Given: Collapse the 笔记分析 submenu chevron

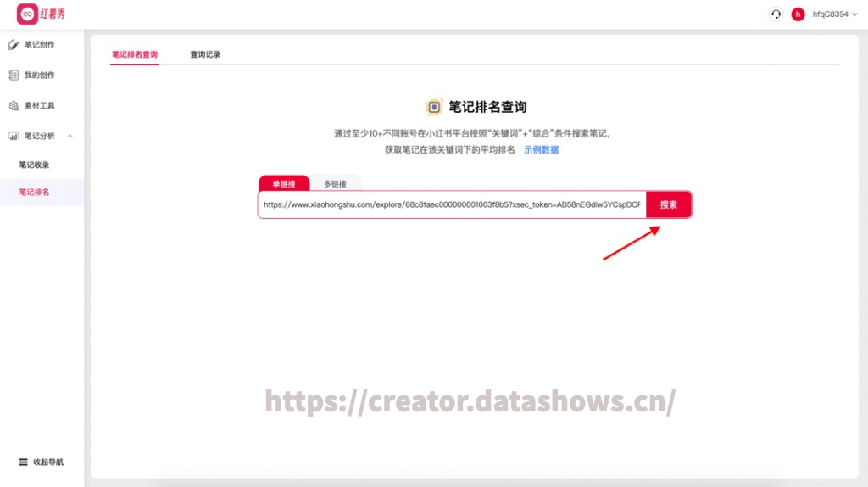Looking at the screenshot, I should pyautogui.click(x=70, y=136).
